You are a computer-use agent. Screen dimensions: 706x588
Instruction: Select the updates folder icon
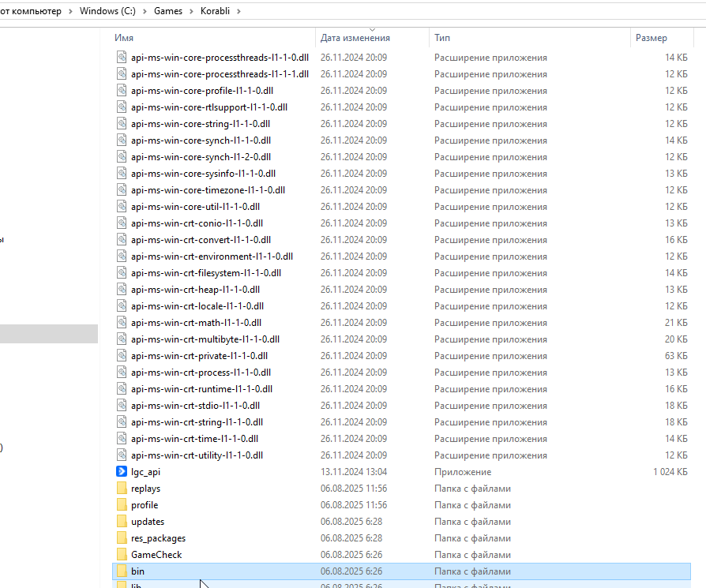(x=121, y=522)
